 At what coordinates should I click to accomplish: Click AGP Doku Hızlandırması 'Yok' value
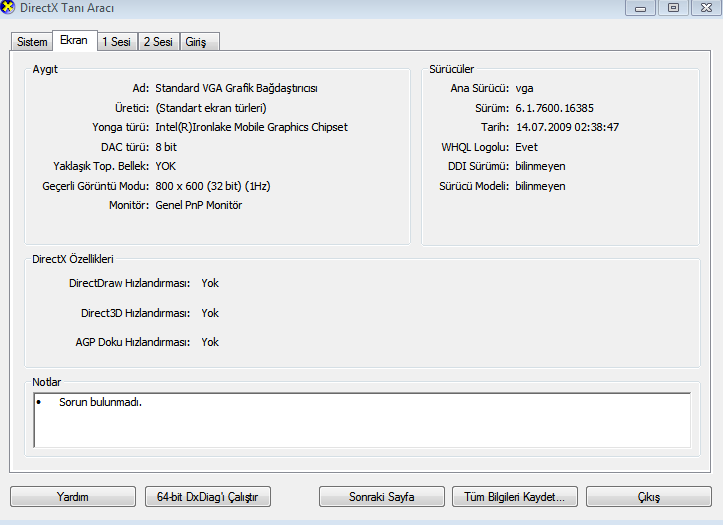tap(210, 342)
